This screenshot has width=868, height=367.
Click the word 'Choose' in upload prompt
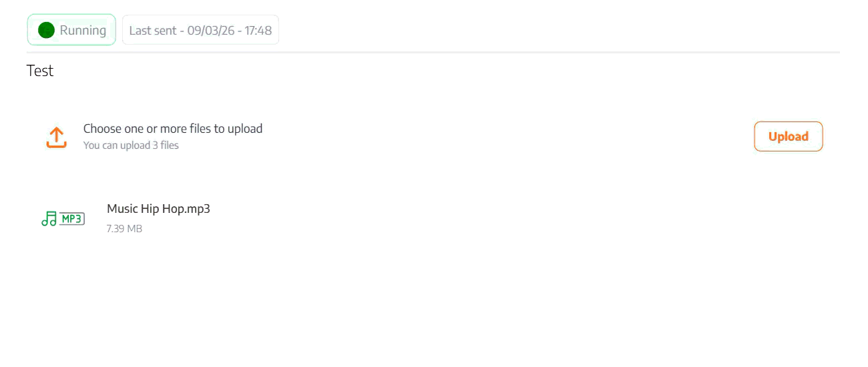coord(102,129)
